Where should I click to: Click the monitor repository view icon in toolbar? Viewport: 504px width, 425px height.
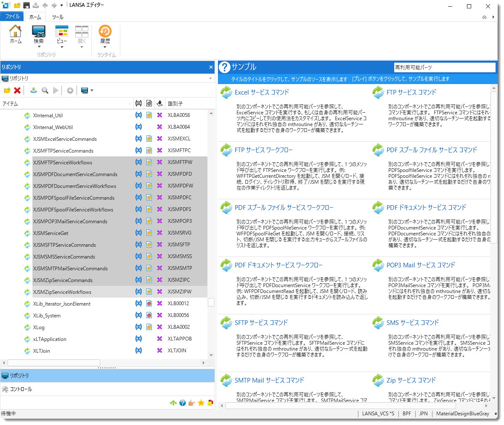[85, 90]
